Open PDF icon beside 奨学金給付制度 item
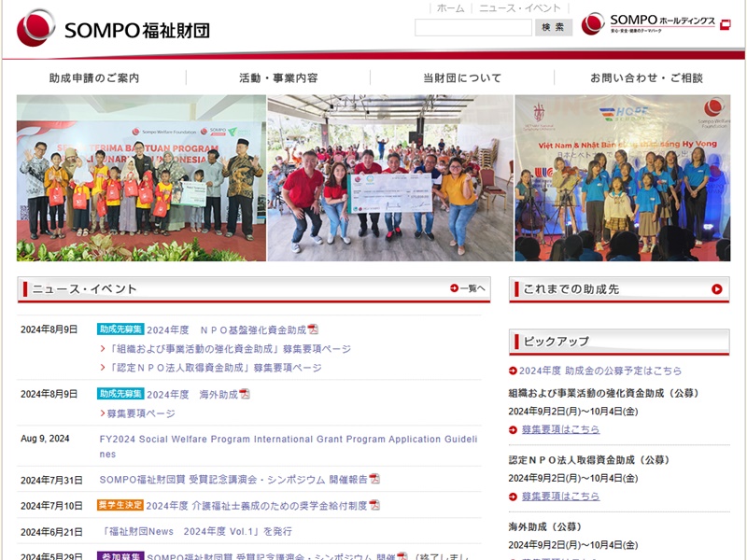 click(375, 505)
